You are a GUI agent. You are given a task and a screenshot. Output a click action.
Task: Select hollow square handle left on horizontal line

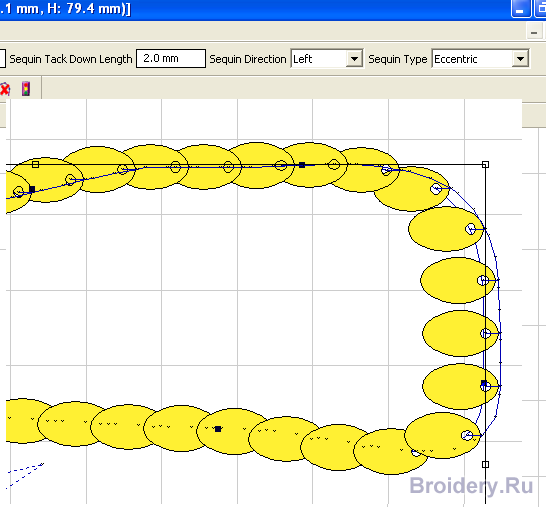point(35,164)
